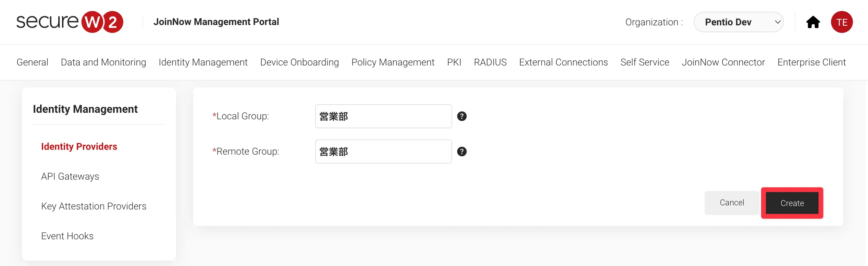Open the TE user avatar menu
This screenshot has width=868, height=266.
(x=842, y=22)
